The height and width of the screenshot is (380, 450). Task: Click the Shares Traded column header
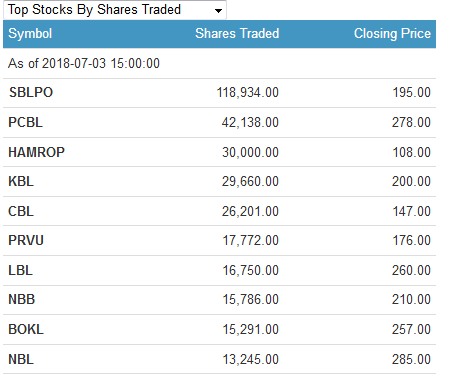click(x=237, y=34)
